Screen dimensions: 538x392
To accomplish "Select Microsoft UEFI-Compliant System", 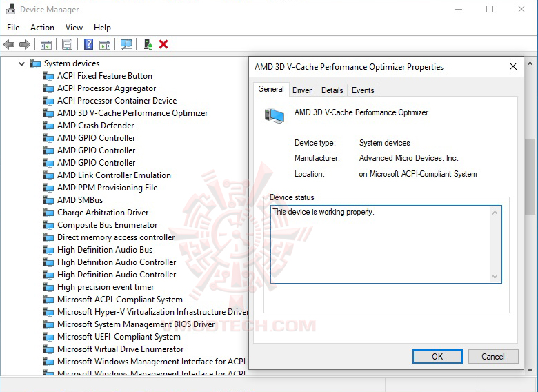I will point(119,337).
